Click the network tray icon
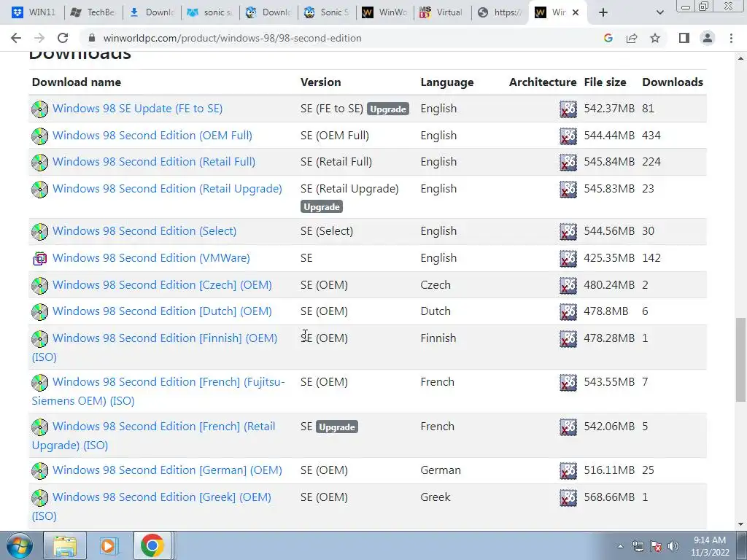Screen dimensions: 747x560 tap(638, 546)
